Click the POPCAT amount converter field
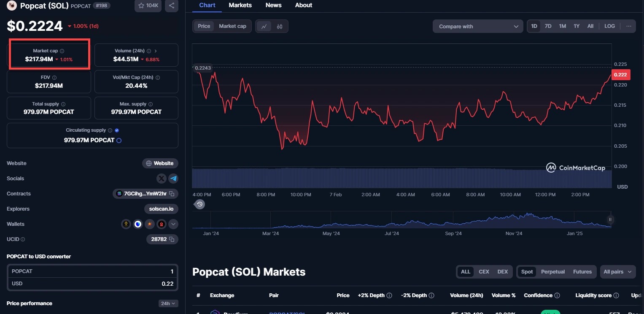644x314 pixels. coord(92,271)
